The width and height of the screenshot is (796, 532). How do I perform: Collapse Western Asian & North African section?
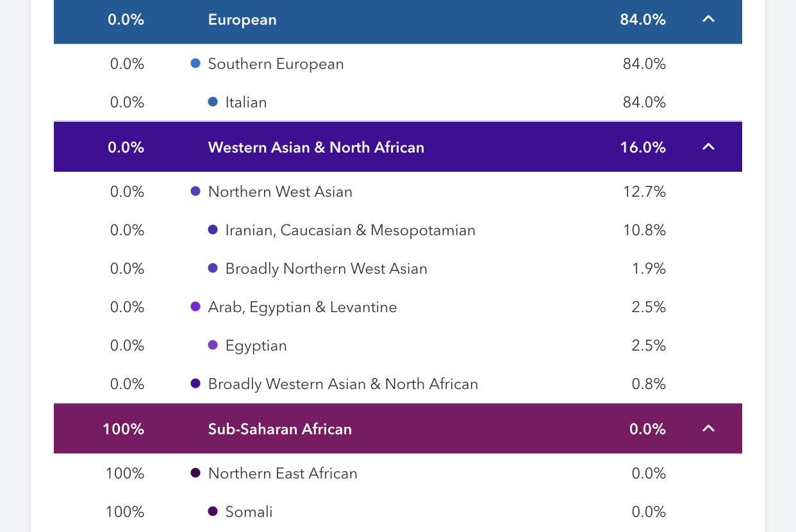708,147
